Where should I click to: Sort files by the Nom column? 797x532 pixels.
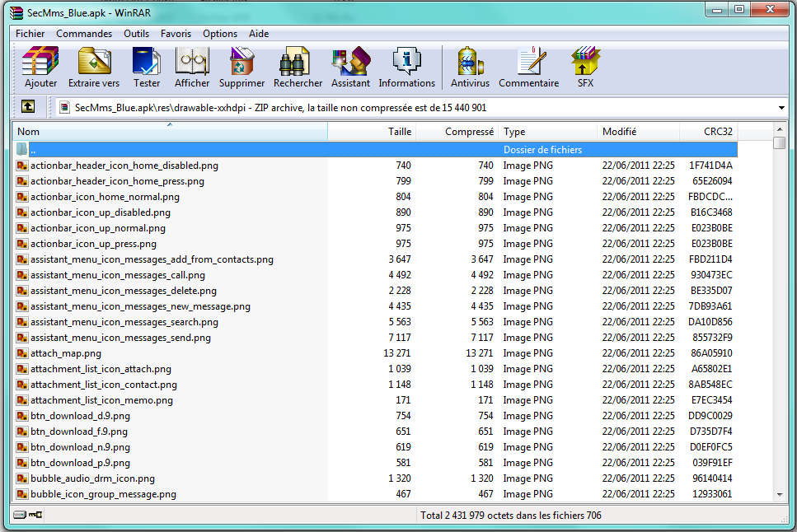tap(171, 132)
